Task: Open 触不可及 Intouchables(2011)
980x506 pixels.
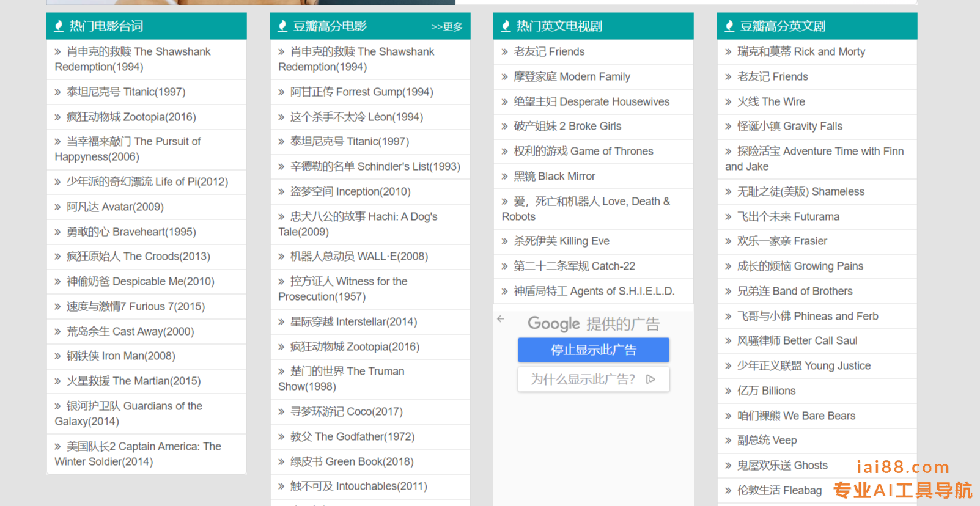Action: tap(359, 486)
